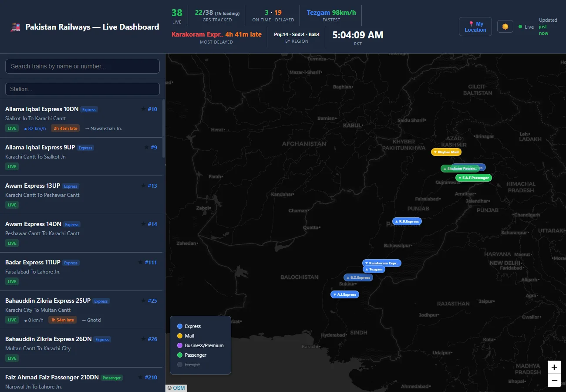Star the Bahauddin Zikria Express 26DN train

(143, 339)
